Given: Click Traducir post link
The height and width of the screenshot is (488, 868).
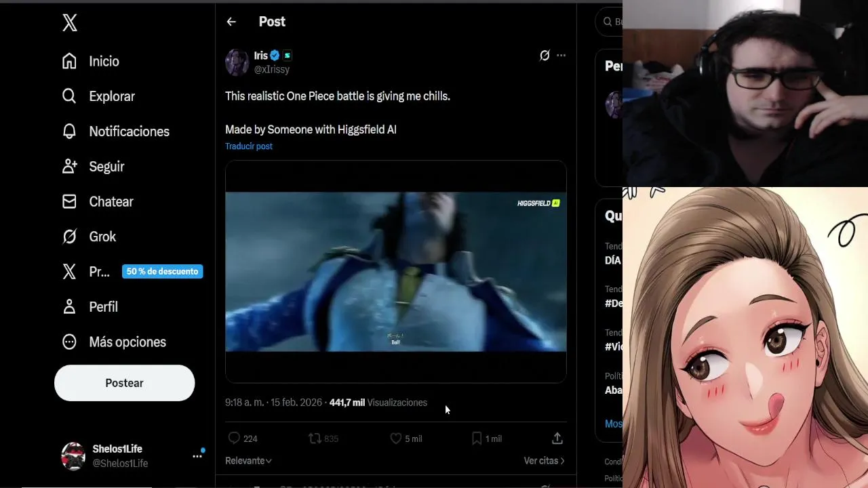Looking at the screenshot, I should [249, 146].
